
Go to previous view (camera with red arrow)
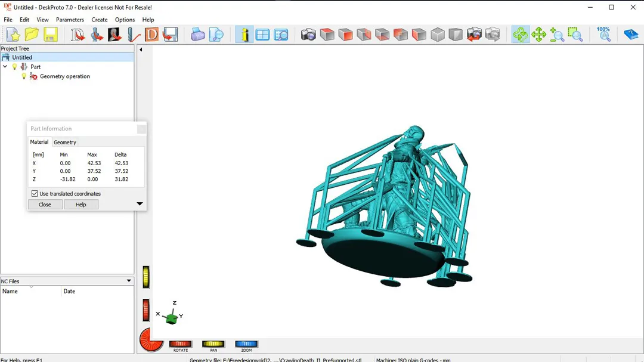pyautogui.click(x=474, y=35)
